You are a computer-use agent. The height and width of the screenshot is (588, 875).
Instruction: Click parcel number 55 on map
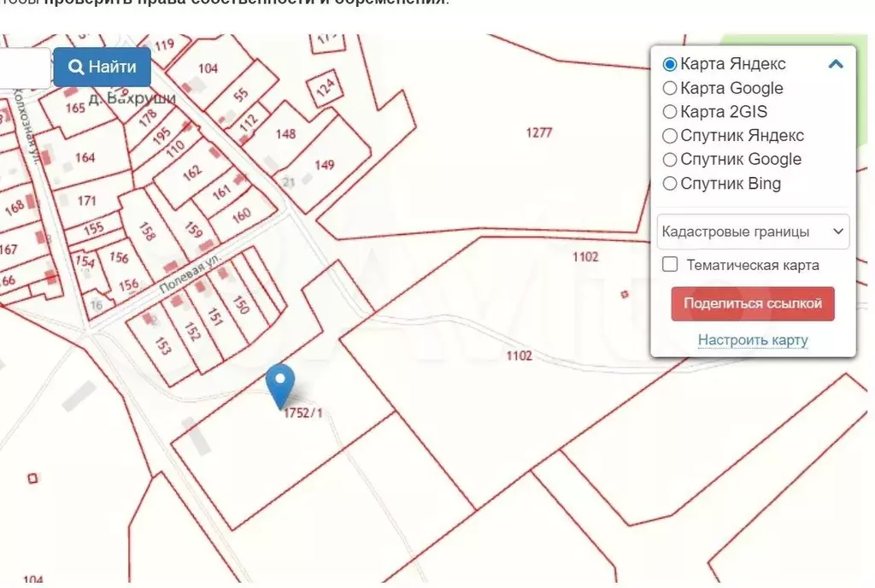240,95
